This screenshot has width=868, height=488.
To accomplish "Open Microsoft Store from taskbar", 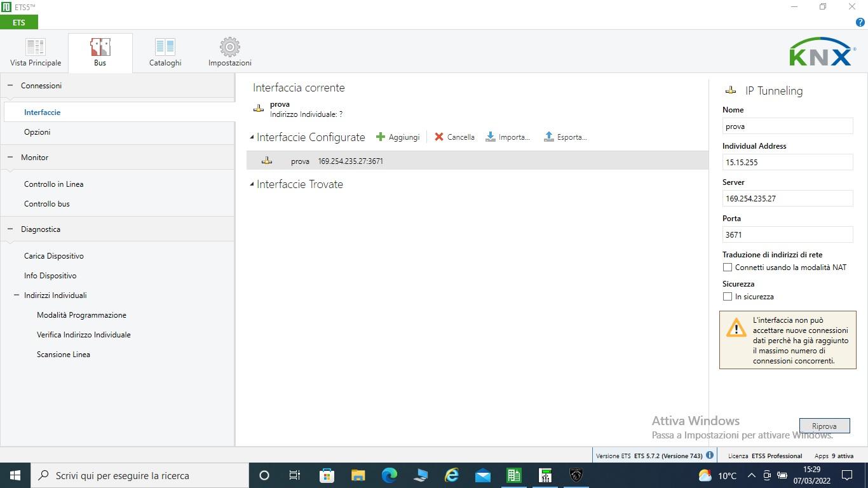I will point(327,475).
